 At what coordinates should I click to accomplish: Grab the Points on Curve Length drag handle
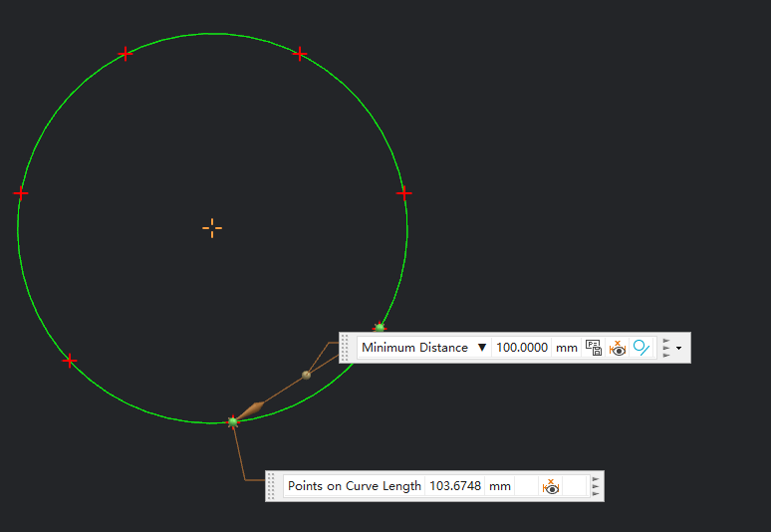[271, 486]
